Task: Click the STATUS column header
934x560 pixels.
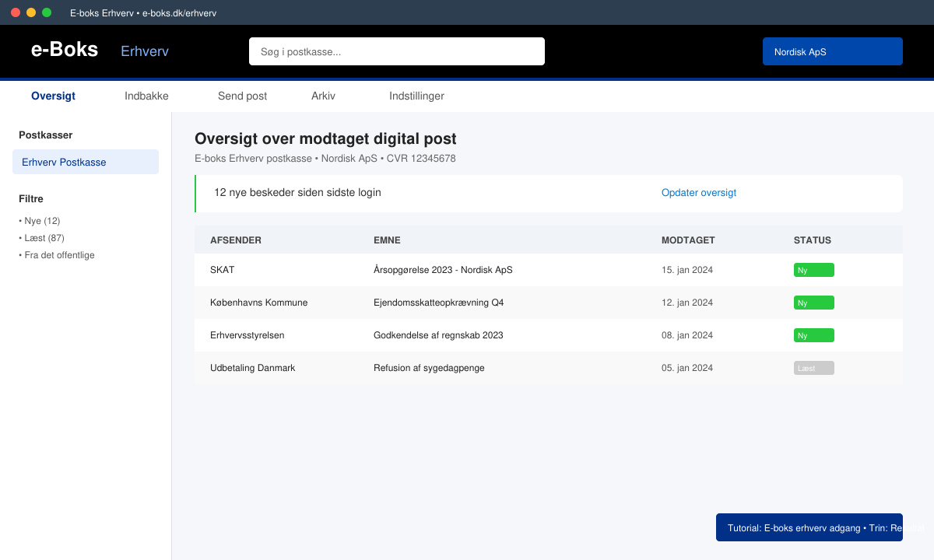Action: click(813, 240)
